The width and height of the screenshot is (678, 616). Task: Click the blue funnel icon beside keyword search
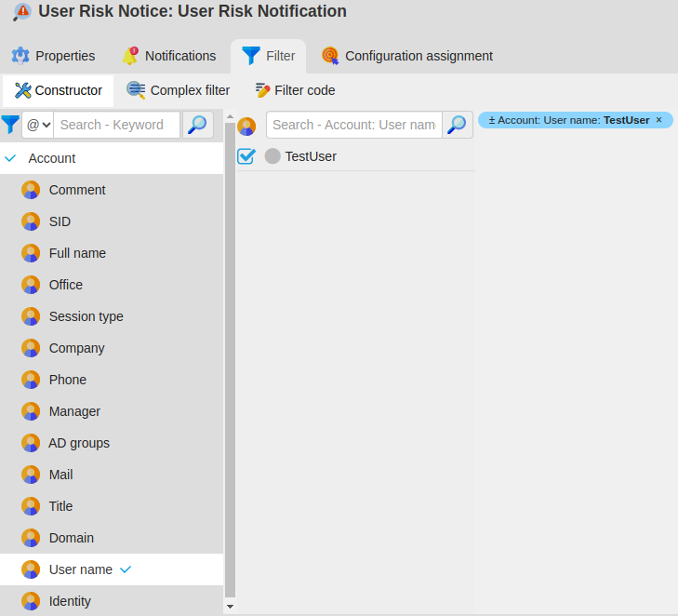coord(10,125)
